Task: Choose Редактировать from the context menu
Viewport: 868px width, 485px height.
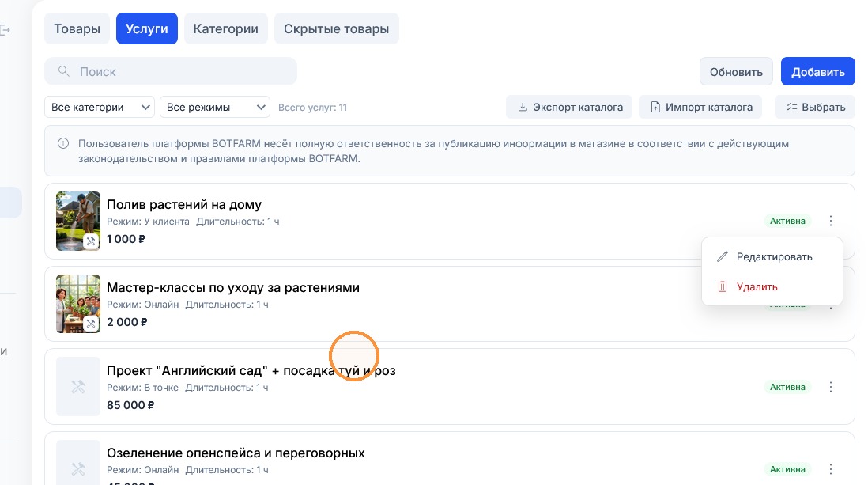Action: tap(772, 256)
